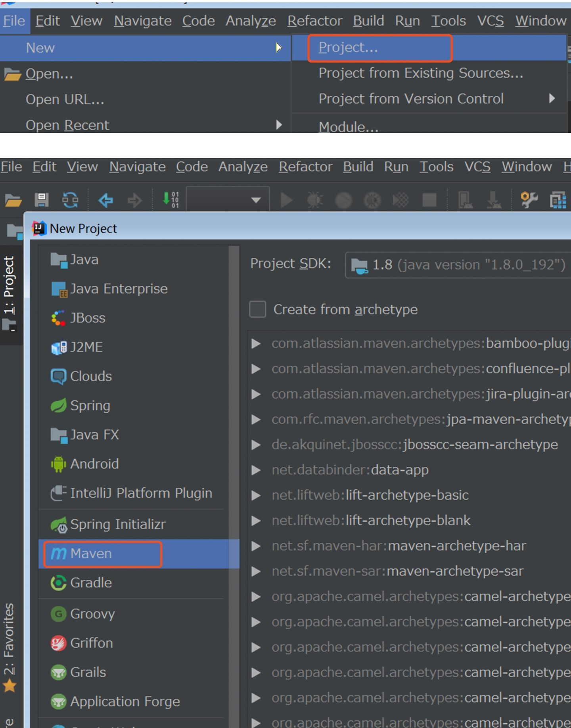Open the Analyze menu above the New Project dialog

pos(243,167)
